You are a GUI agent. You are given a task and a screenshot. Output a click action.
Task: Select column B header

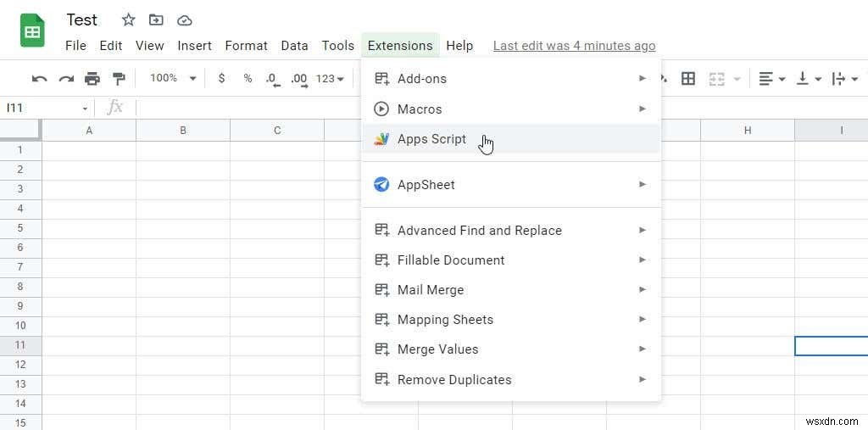183,131
